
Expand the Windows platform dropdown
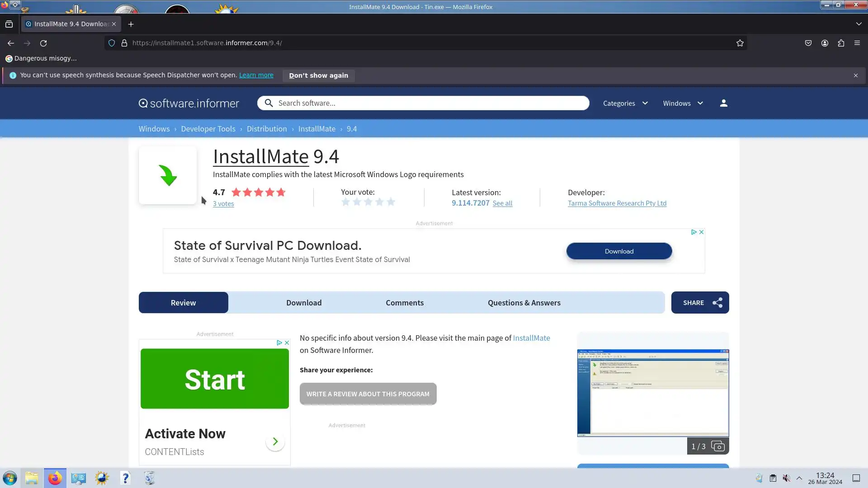(x=683, y=103)
